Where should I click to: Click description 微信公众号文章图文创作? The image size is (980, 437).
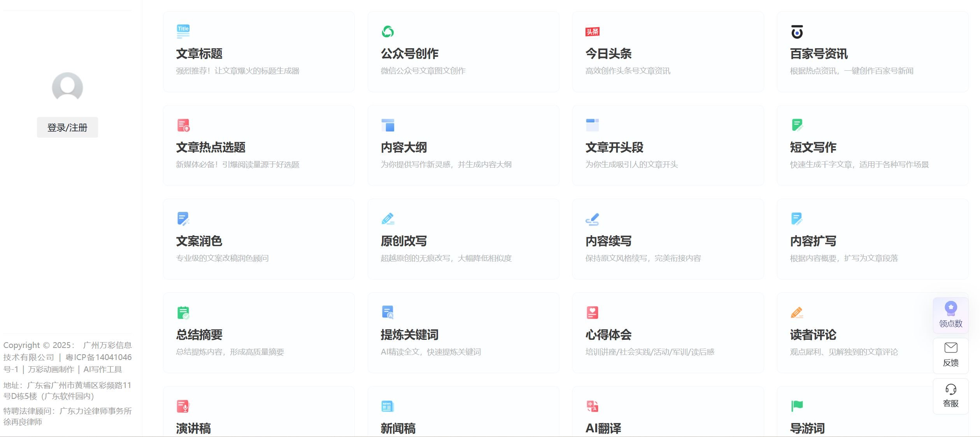point(423,71)
